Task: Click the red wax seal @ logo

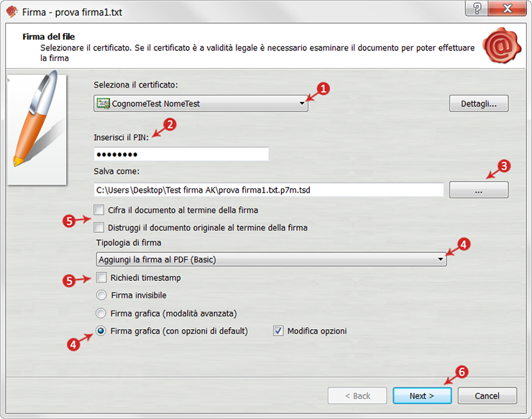Action: coord(502,45)
